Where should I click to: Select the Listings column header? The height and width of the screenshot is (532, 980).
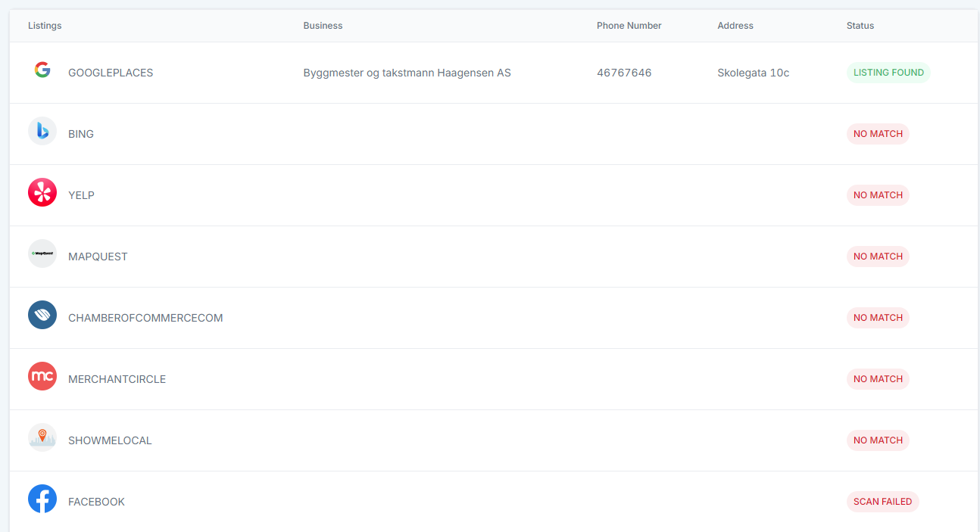45,26
